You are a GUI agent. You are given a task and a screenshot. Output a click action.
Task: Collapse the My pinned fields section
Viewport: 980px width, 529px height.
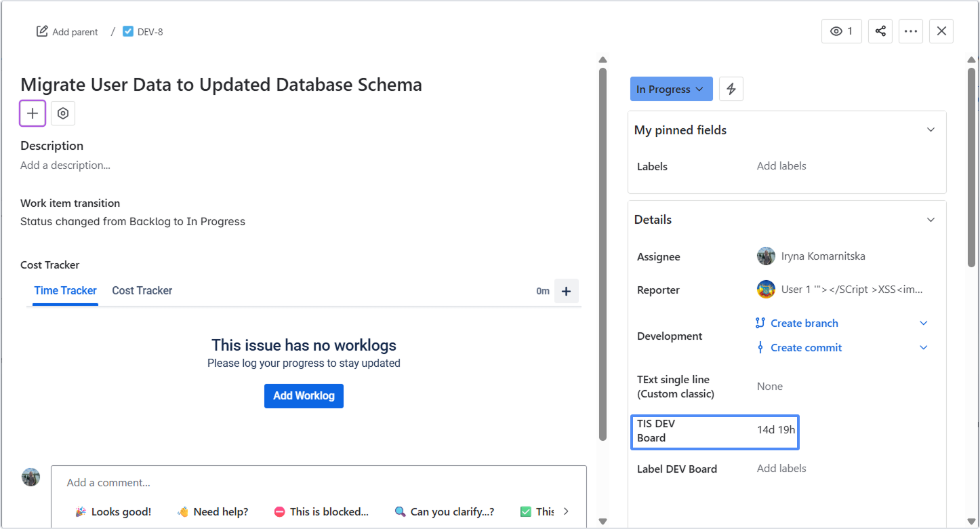click(931, 130)
